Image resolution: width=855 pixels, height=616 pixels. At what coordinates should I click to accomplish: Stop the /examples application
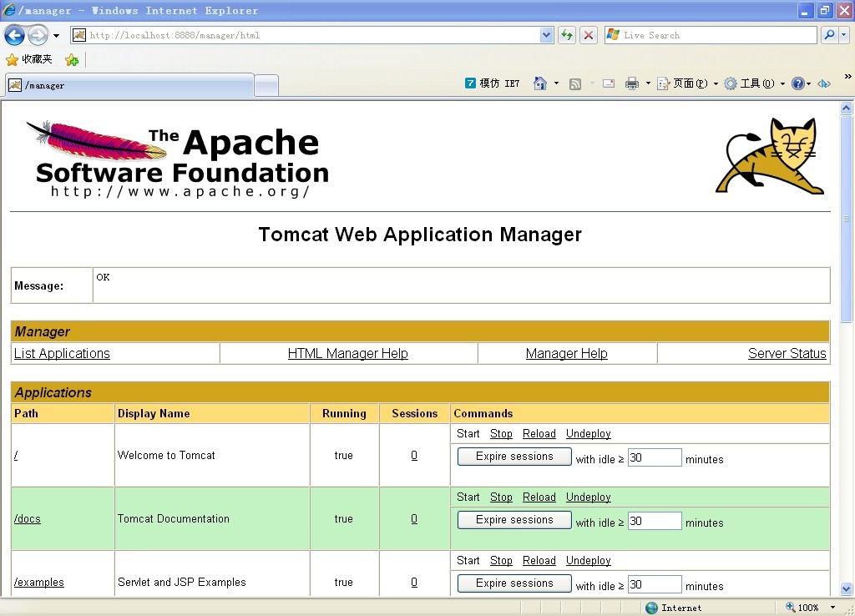click(501, 560)
